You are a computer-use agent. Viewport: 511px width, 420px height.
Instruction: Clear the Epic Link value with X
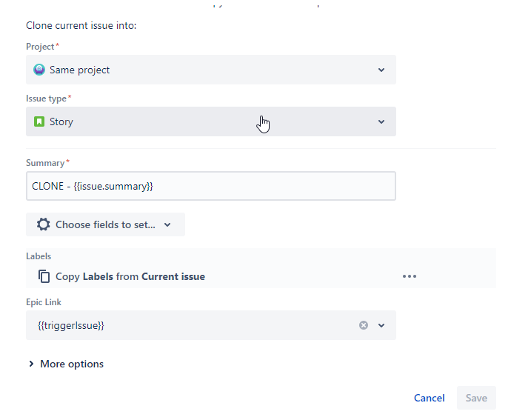pyautogui.click(x=364, y=325)
